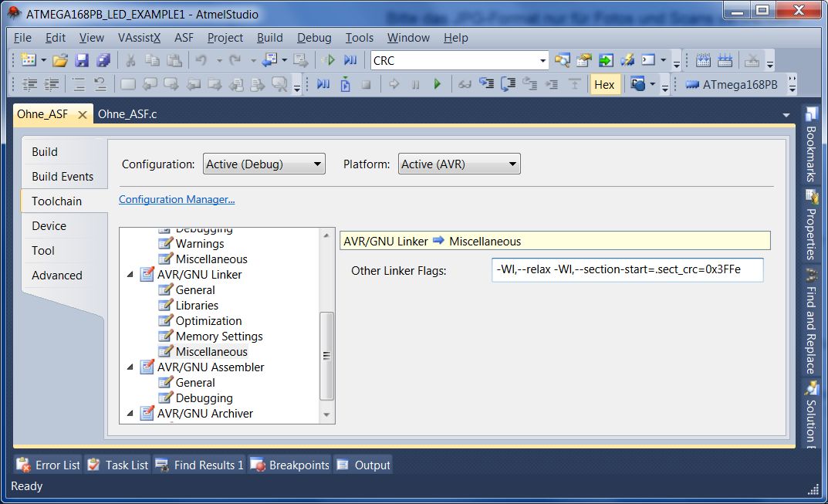The width and height of the screenshot is (828, 504).
Task: Open the Error List panel
Action: [48, 465]
